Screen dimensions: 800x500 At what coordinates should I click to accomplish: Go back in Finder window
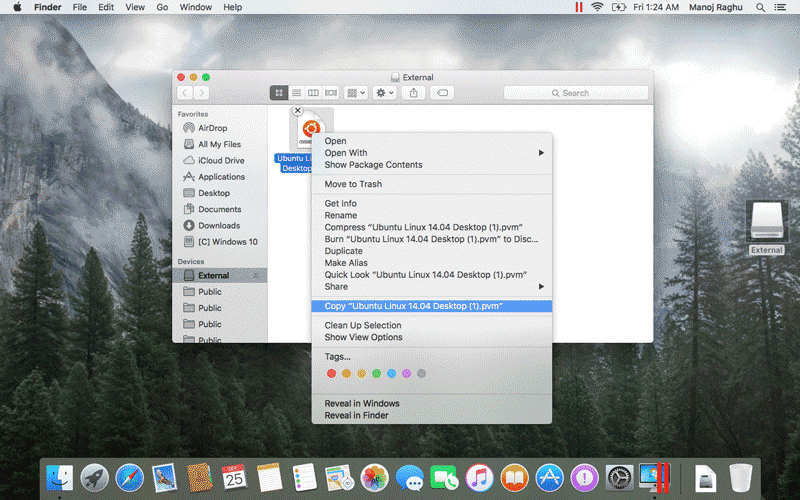pos(185,93)
